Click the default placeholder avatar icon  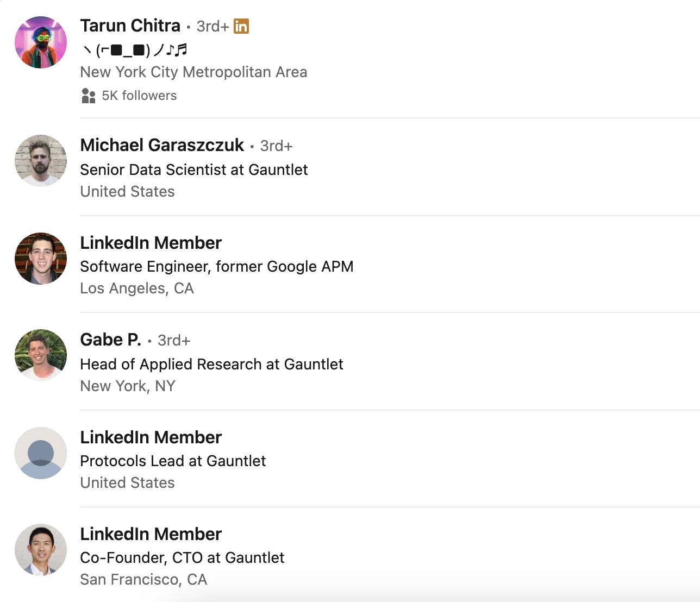[41, 453]
